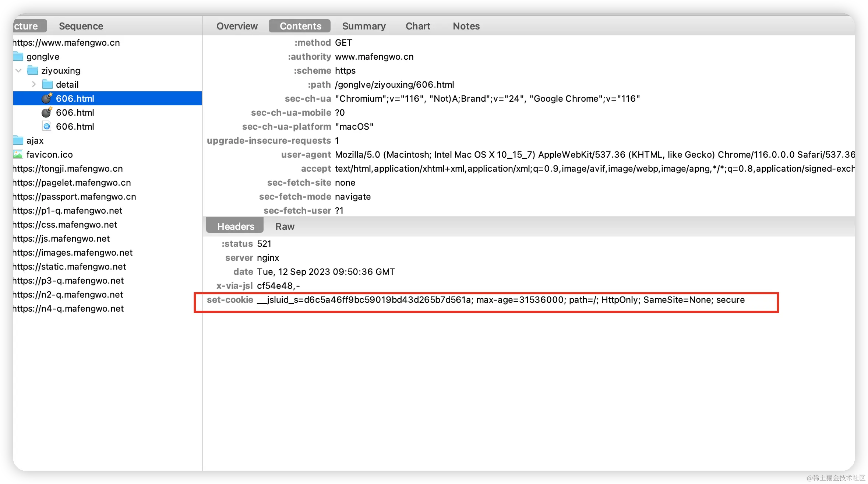Show the Raw response view
Image resolution: width=868 pixels, height=484 pixels.
285,227
